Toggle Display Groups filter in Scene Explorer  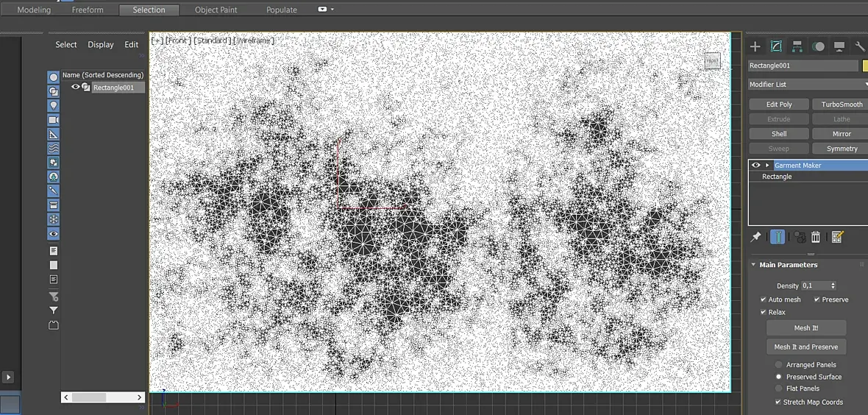pos(54,163)
